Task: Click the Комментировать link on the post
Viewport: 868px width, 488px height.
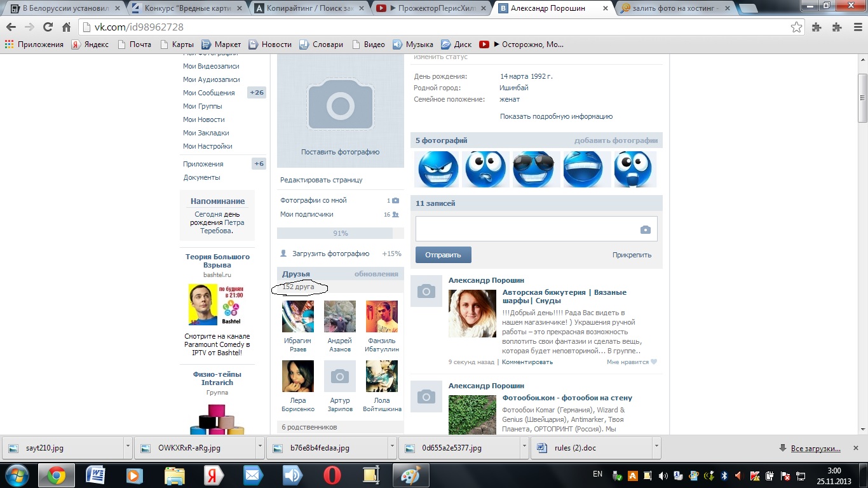Action: (x=527, y=362)
